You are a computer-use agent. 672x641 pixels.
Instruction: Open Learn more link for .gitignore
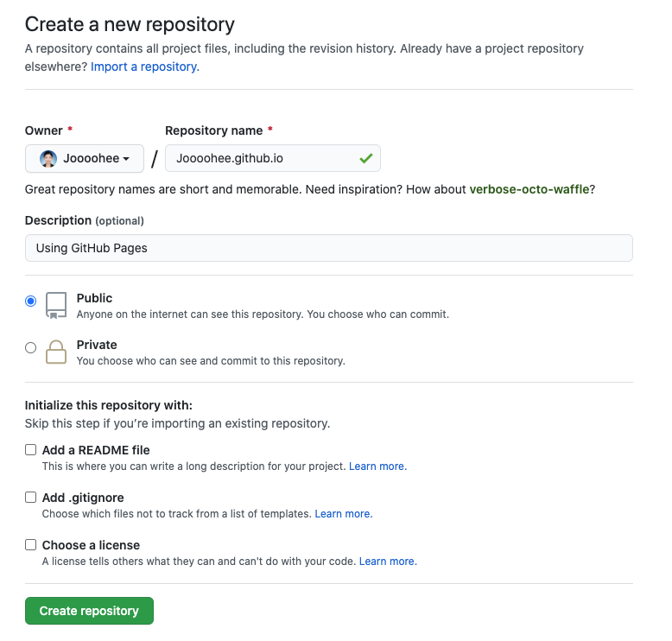coord(344,514)
